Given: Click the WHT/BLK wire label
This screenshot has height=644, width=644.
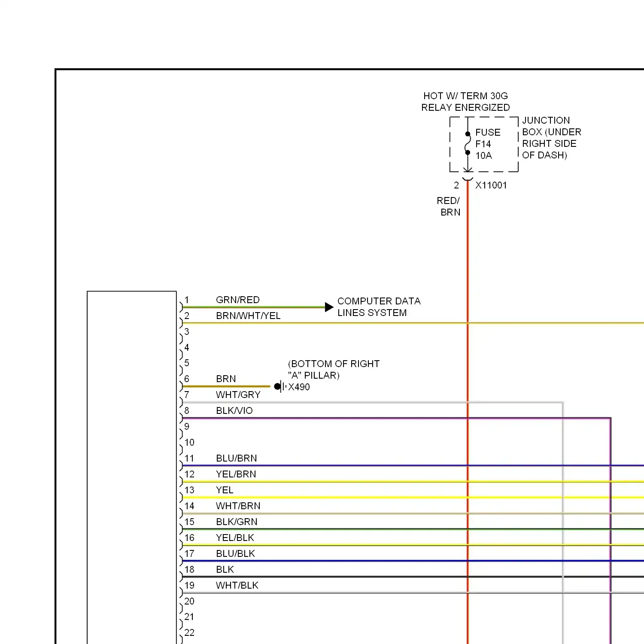Looking at the screenshot, I should tap(237, 585).
